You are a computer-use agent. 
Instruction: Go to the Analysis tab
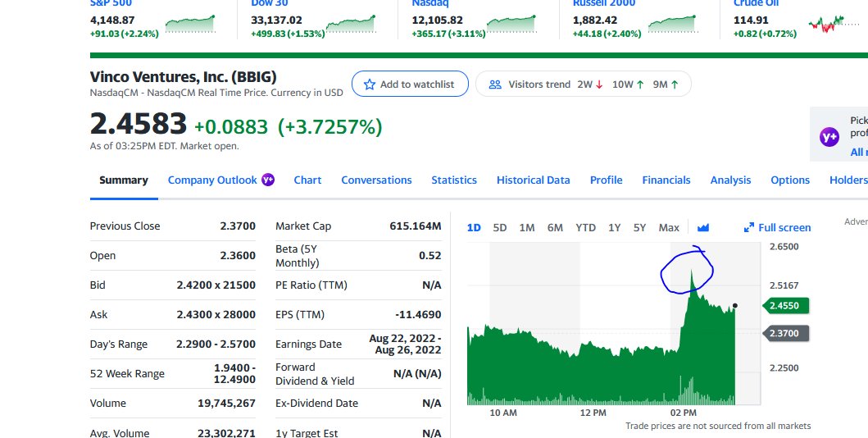coord(730,180)
